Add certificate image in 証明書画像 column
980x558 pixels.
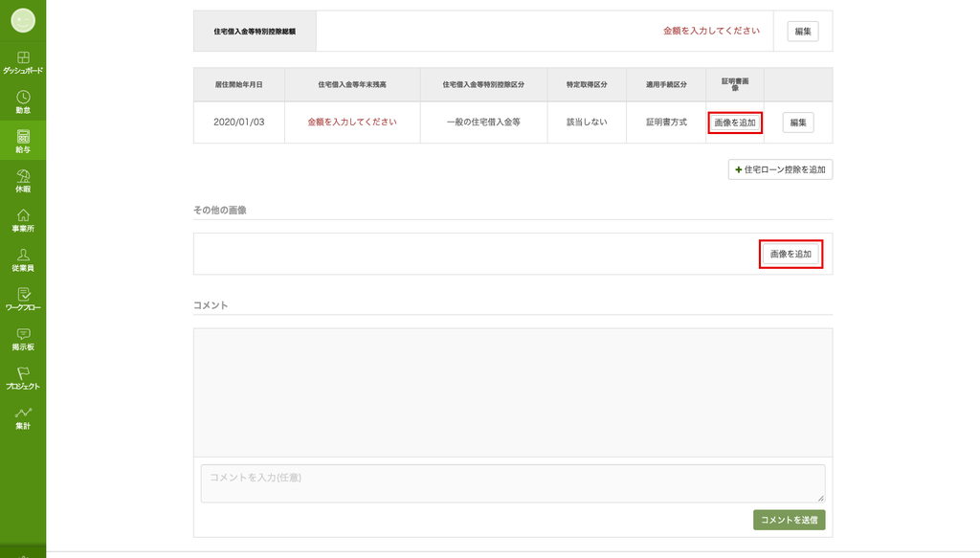click(735, 123)
